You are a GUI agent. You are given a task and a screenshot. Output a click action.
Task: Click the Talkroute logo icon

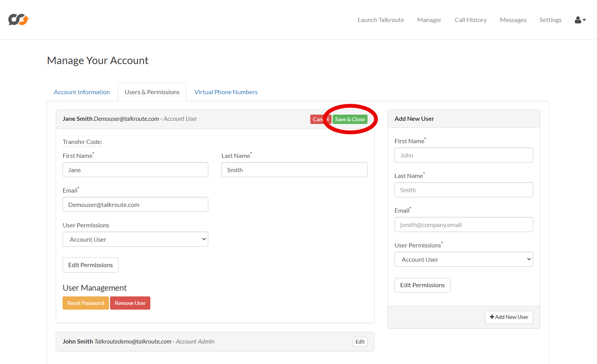(x=19, y=20)
